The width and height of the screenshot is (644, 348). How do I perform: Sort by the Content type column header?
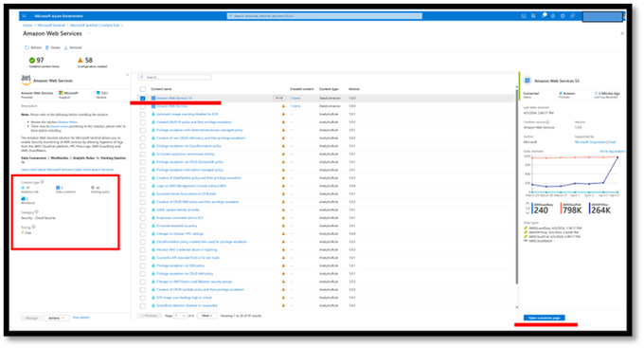(329, 89)
